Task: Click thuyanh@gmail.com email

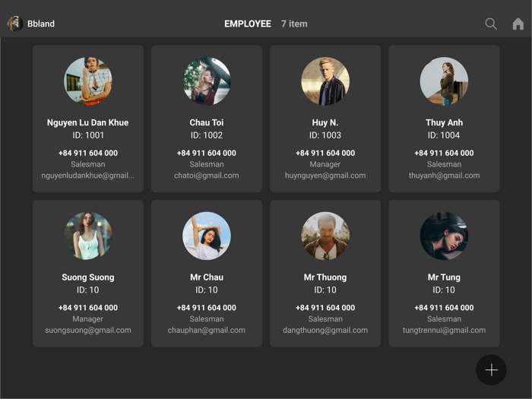Action: click(444, 176)
